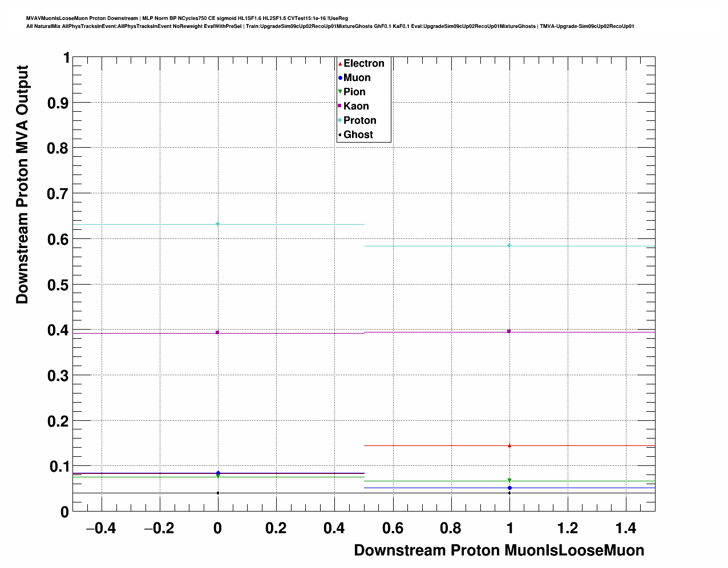Click the Muon data point at x=0
728x568 pixels.
click(218, 473)
